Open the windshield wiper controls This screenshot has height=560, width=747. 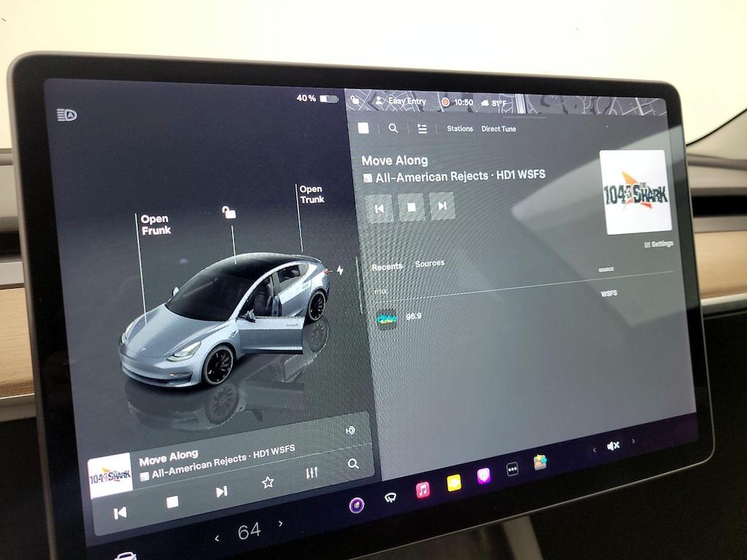(390, 498)
